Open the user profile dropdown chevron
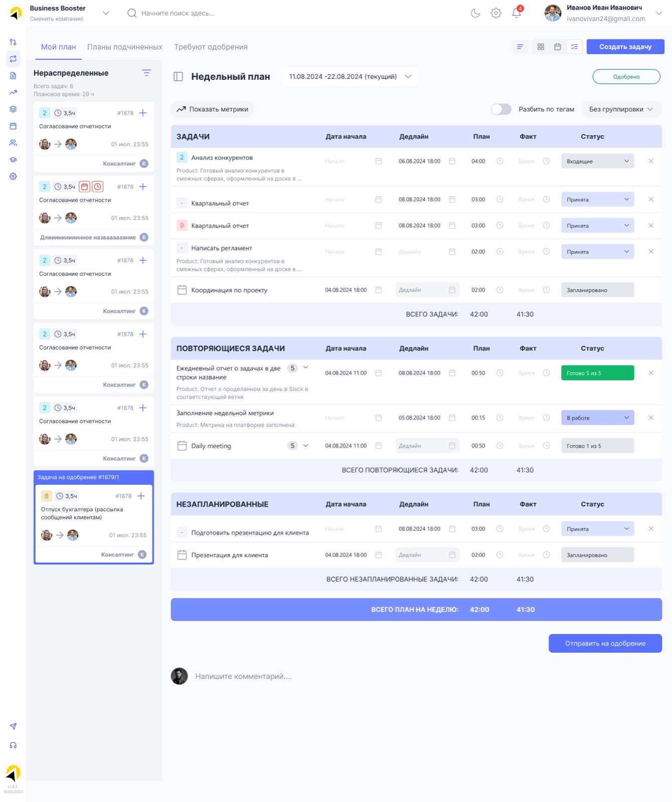The height and width of the screenshot is (802, 672). point(659,13)
